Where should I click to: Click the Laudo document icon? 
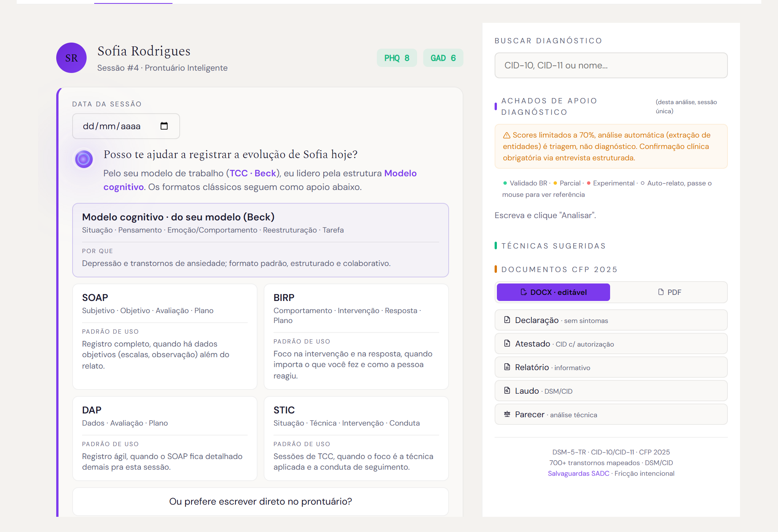507,390
